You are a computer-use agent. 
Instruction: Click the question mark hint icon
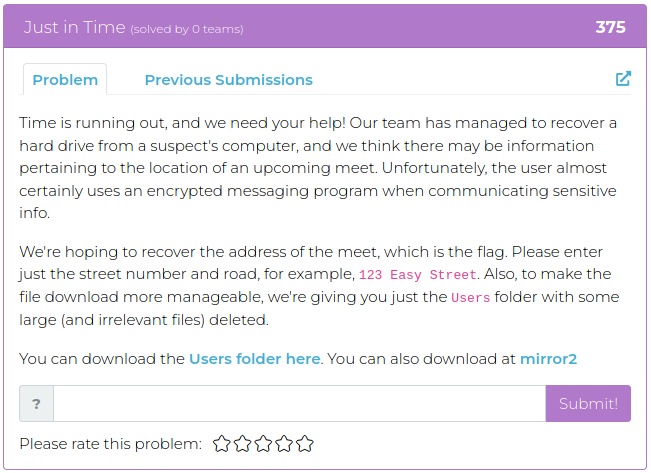37,404
